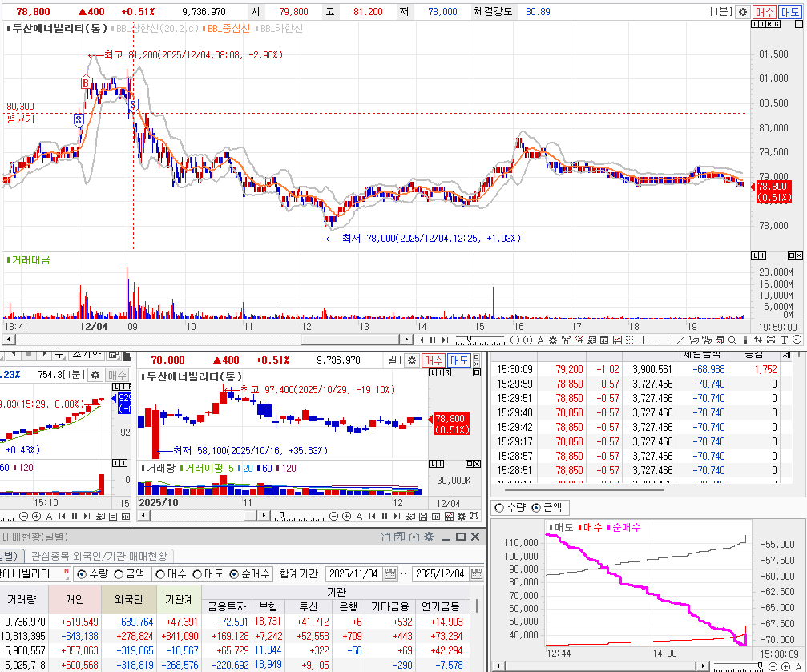Select the horizontal line tool in the main chart toolbar
This screenshot has height=672, width=807.
click(656, 340)
